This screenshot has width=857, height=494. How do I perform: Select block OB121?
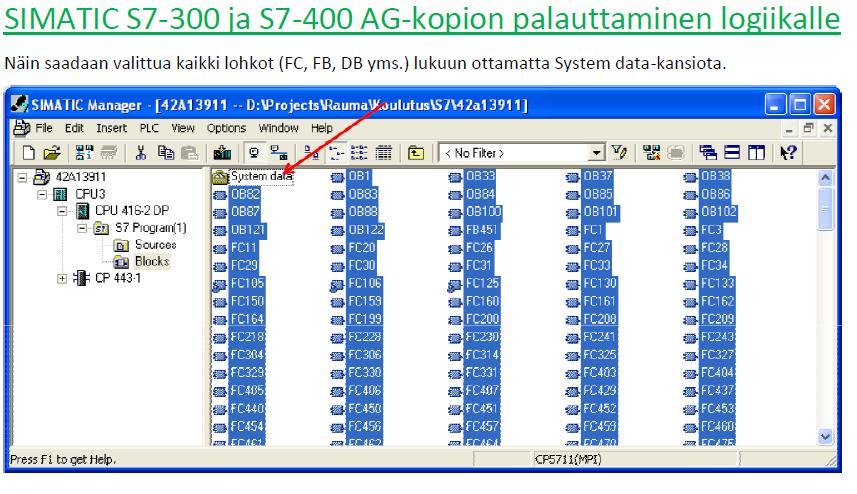(248, 230)
